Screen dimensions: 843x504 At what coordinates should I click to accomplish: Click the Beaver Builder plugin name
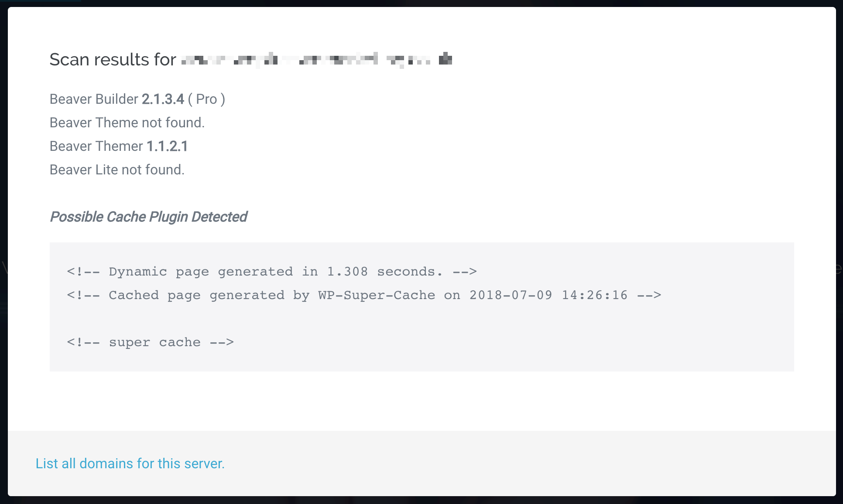click(x=94, y=99)
